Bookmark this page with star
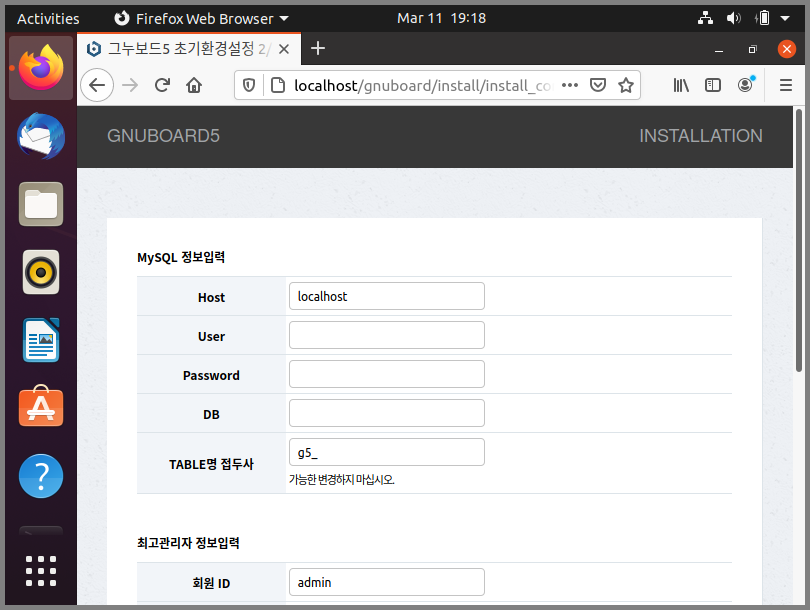Viewport: 810px width, 610px height. coord(626,85)
